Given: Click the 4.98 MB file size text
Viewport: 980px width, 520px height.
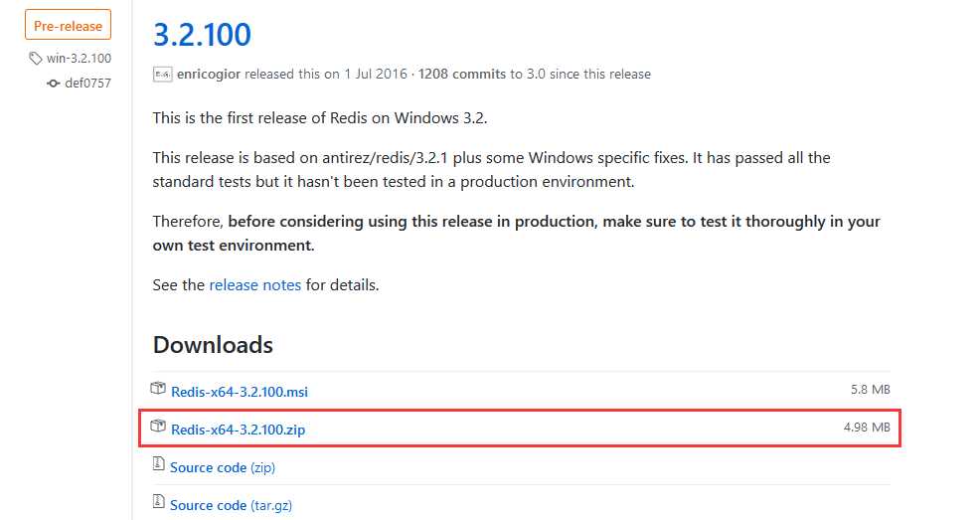Looking at the screenshot, I should tap(867, 428).
